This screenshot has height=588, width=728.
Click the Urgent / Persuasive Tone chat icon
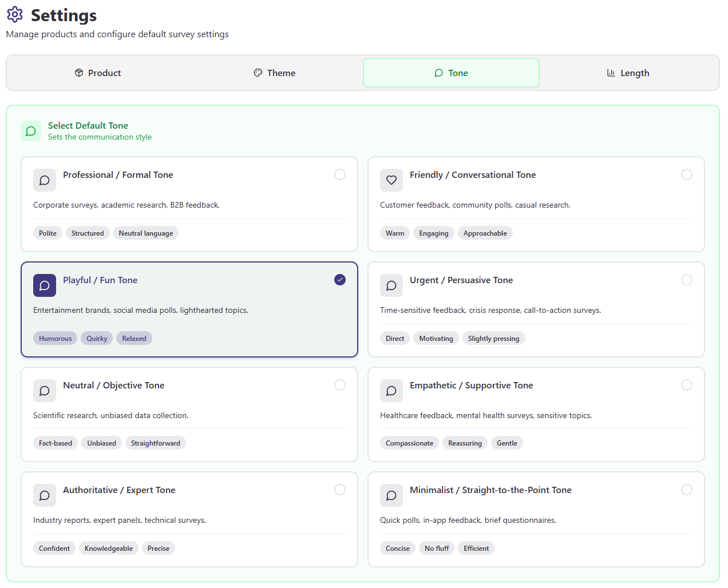[391, 285]
